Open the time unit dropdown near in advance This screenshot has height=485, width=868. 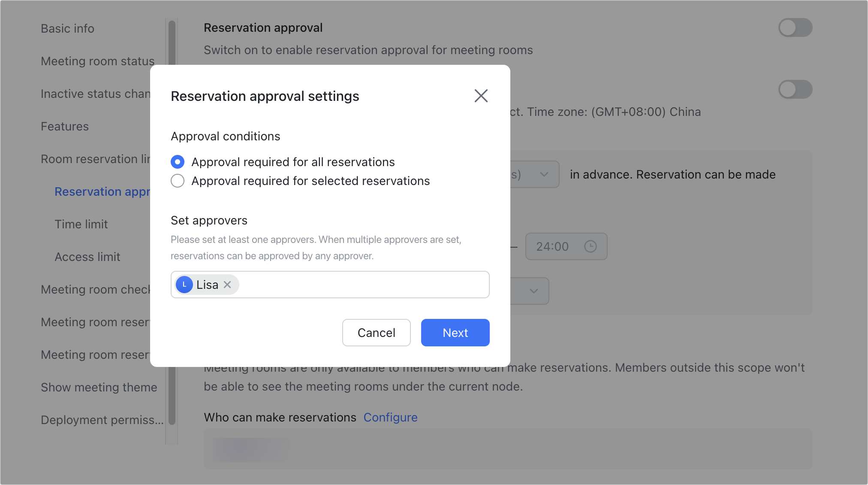coord(544,174)
